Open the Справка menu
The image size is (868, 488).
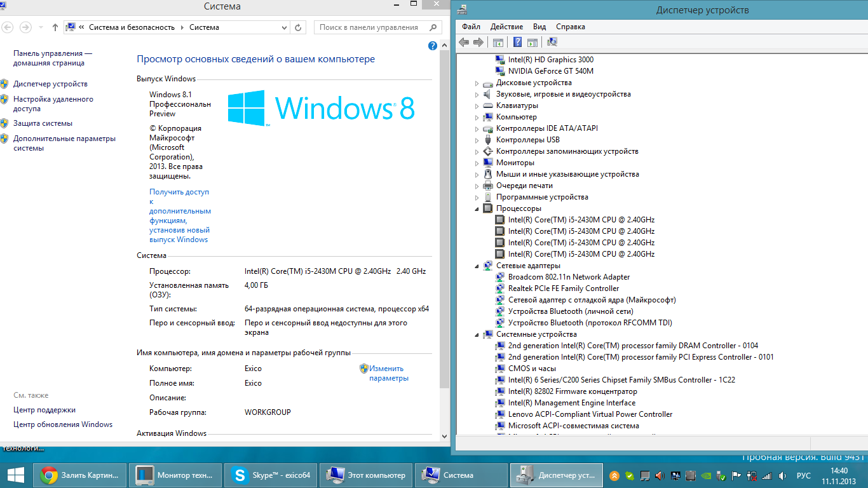[570, 27]
